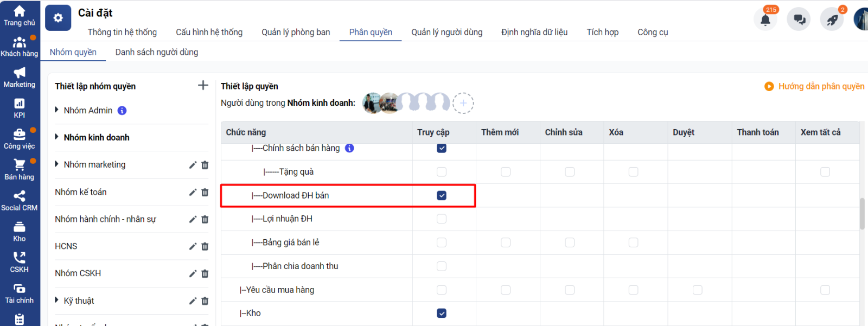Switch to Quản lý người dùng tab
868x326 pixels.
point(446,32)
